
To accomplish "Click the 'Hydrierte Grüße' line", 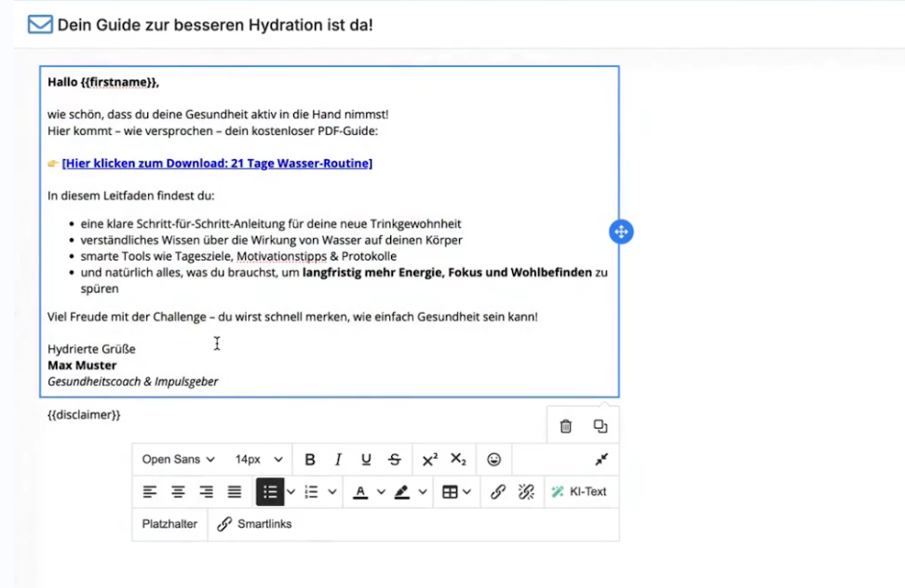I will (x=91, y=349).
